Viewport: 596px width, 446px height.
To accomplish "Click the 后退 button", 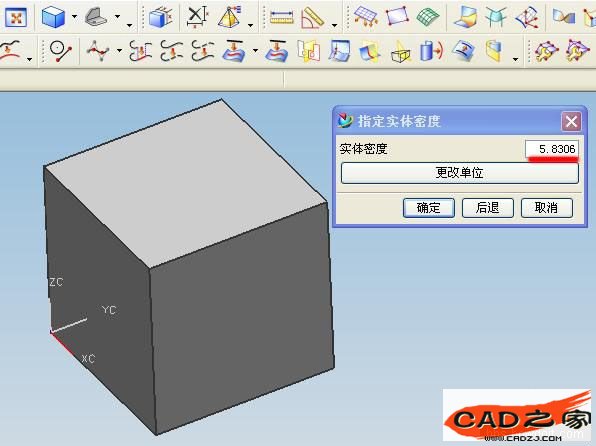I will pyautogui.click(x=488, y=208).
